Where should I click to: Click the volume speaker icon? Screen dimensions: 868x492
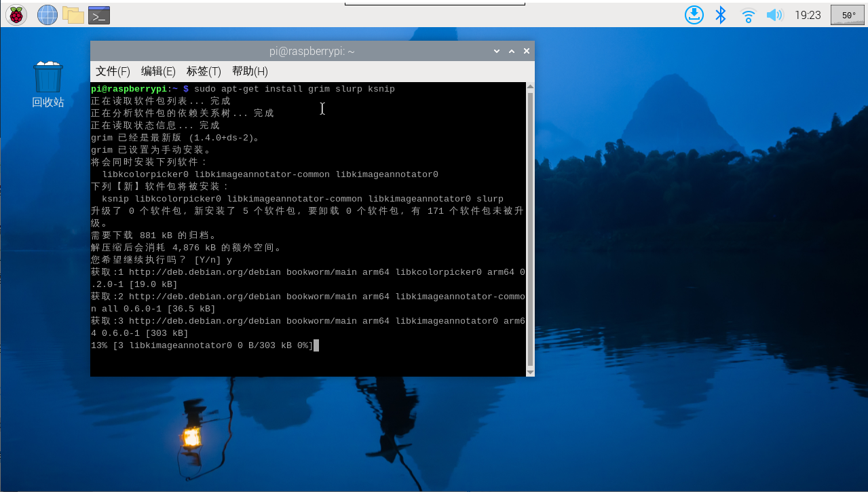774,15
